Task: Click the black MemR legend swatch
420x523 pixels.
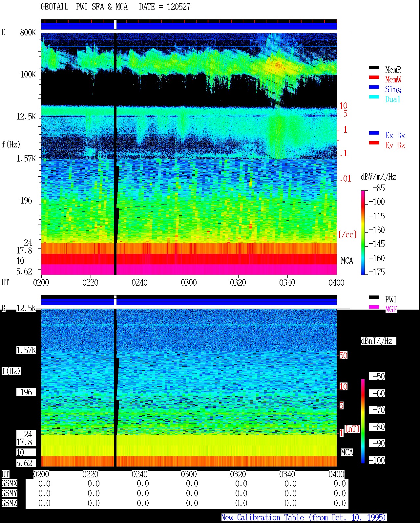Action: click(x=374, y=68)
